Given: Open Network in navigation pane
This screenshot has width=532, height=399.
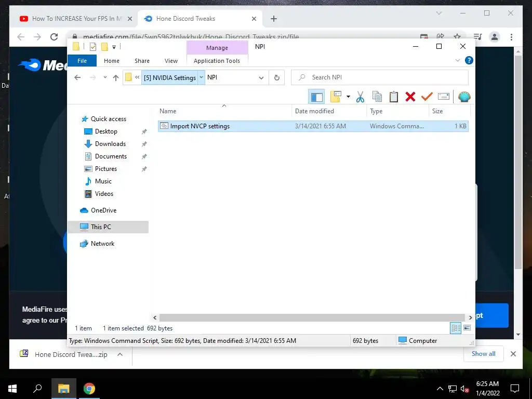Looking at the screenshot, I should point(102,244).
